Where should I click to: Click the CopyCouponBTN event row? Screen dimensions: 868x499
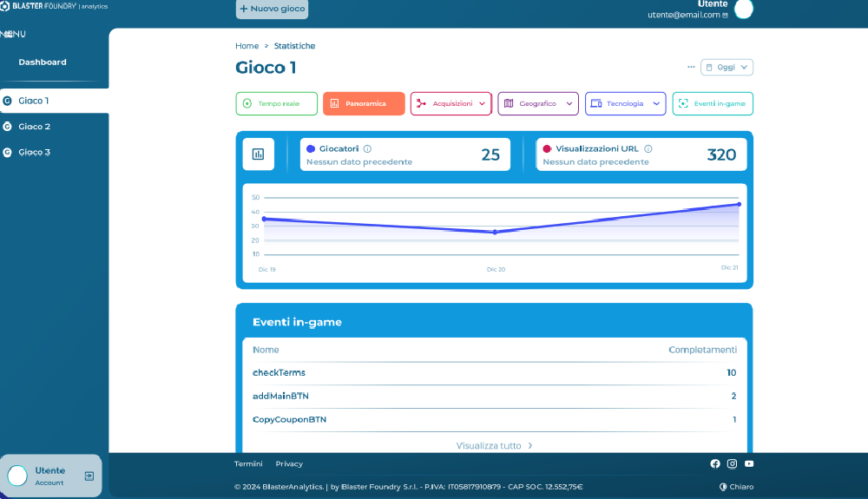(495, 419)
